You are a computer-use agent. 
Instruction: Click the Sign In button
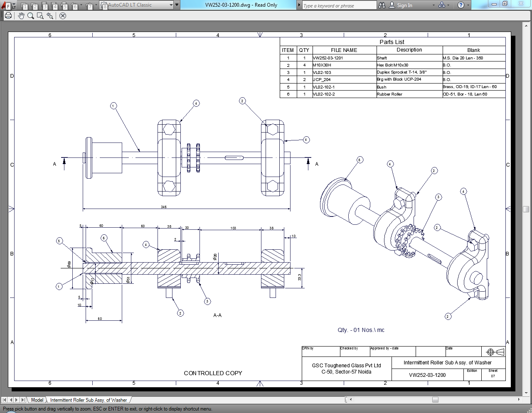401,5
